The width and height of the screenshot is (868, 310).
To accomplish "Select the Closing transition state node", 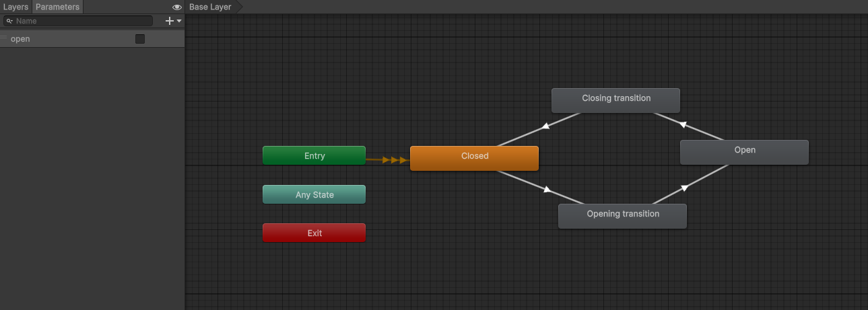I will pos(615,100).
